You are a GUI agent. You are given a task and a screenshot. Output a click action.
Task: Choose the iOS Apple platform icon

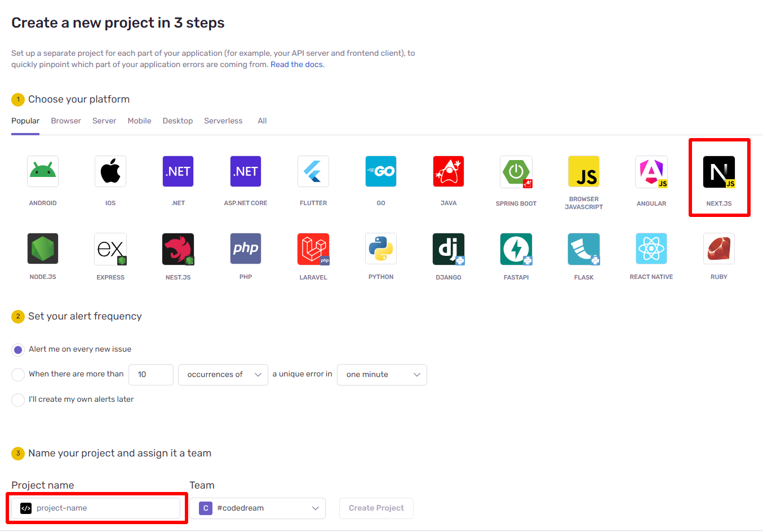click(110, 171)
